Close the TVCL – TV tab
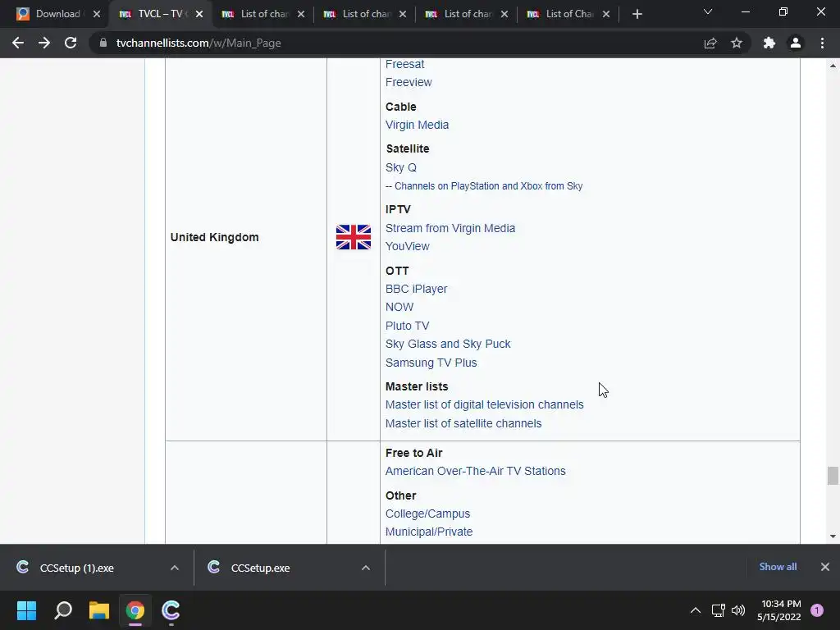The image size is (840, 630). coord(199,14)
